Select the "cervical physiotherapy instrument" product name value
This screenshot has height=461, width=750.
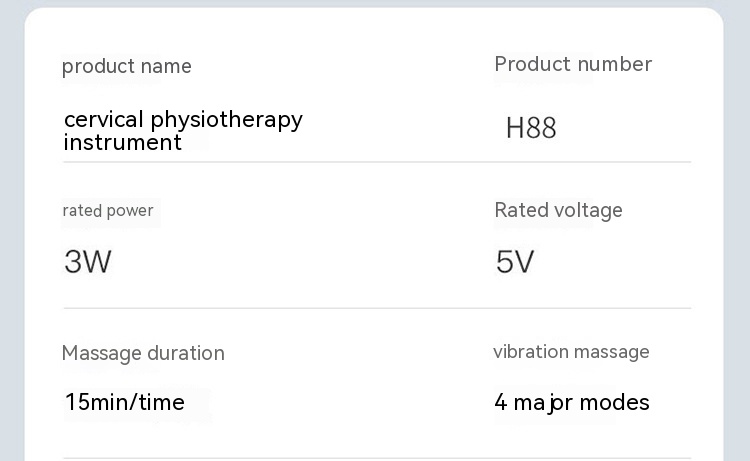(182, 131)
